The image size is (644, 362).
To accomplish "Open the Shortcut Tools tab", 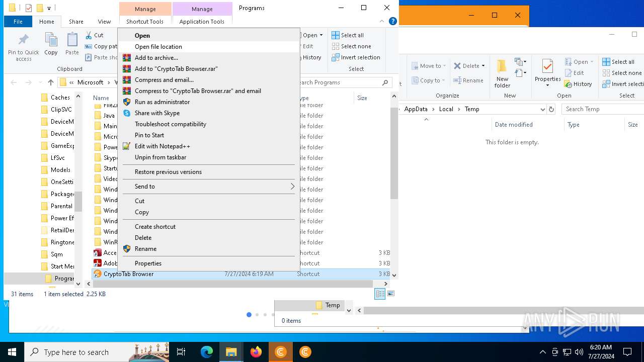I will pyautogui.click(x=145, y=22).
